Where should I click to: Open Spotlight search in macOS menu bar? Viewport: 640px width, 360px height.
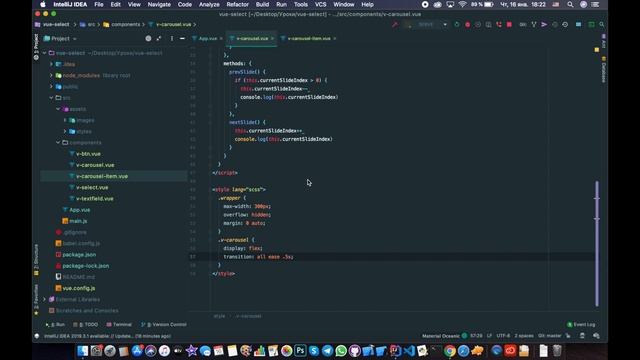coord(570,4)
